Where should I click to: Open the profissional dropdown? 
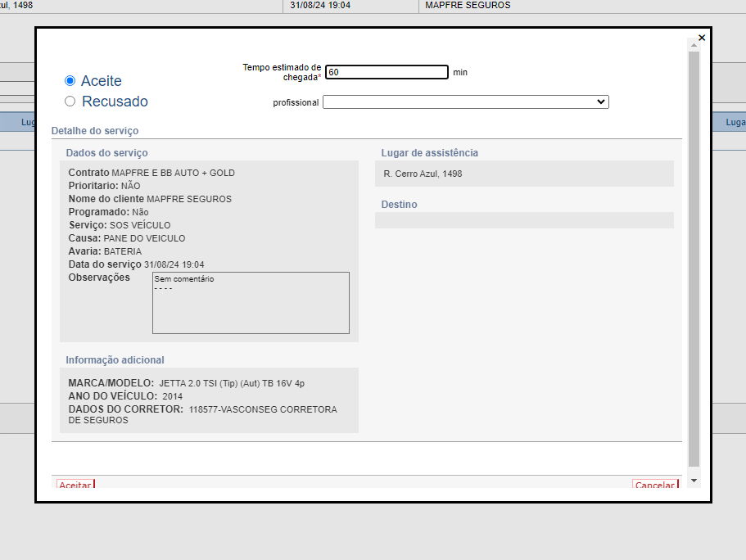pyautogui.click(x=466, y=102)
